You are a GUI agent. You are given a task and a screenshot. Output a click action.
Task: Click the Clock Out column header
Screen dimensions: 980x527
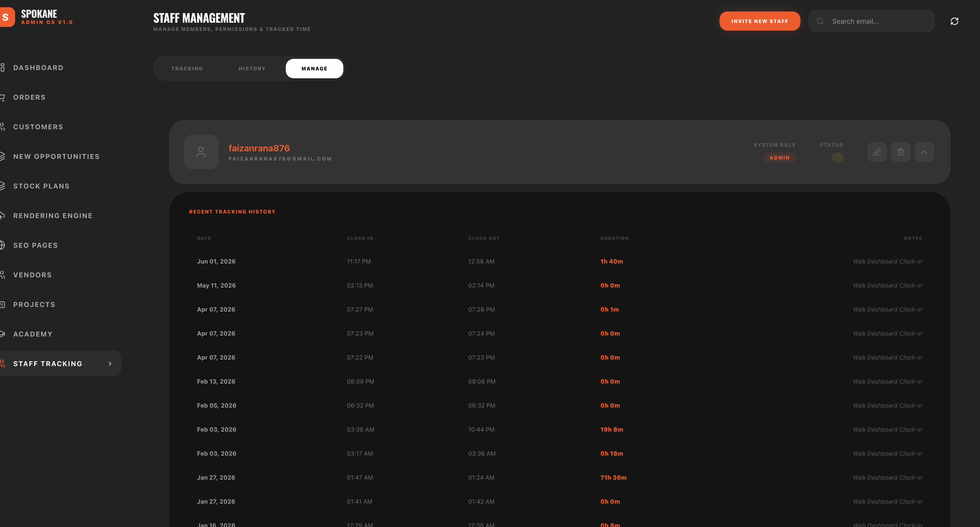484,238
